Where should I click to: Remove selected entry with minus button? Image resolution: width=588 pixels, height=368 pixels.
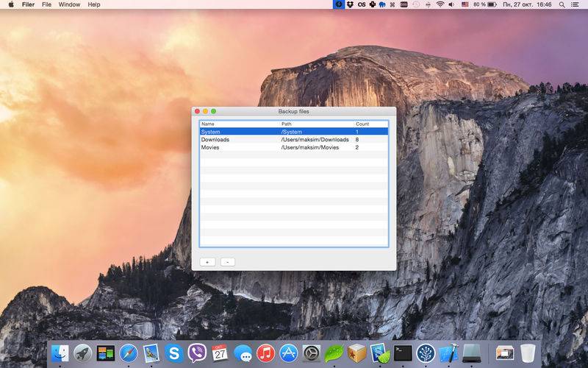pyautogui.click(x=228, y=262)
